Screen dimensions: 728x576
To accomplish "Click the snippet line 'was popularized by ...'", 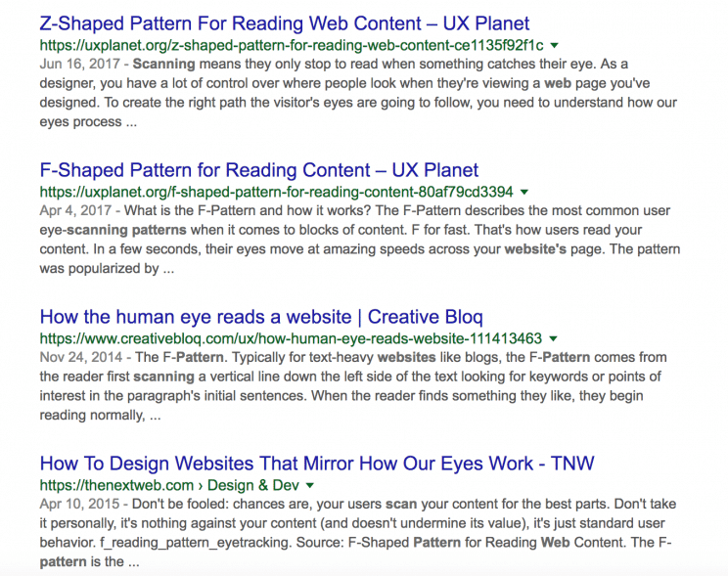I will (107, 268).
